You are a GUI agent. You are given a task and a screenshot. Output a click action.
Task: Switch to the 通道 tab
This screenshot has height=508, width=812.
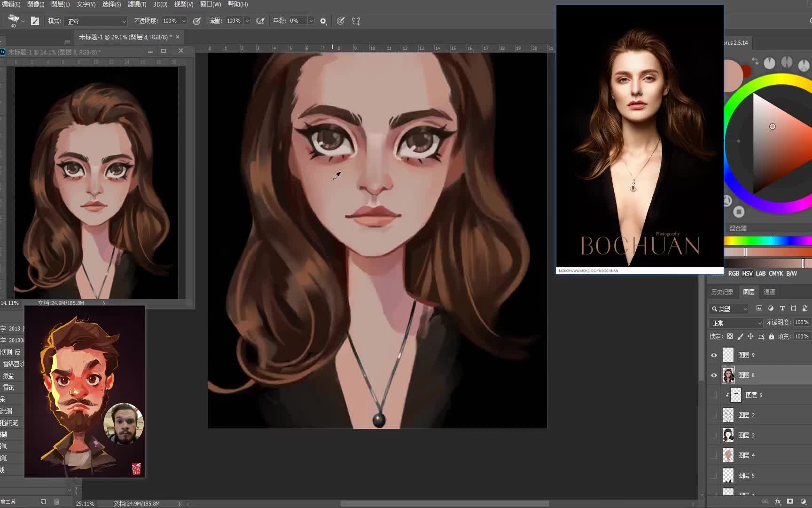769,292
